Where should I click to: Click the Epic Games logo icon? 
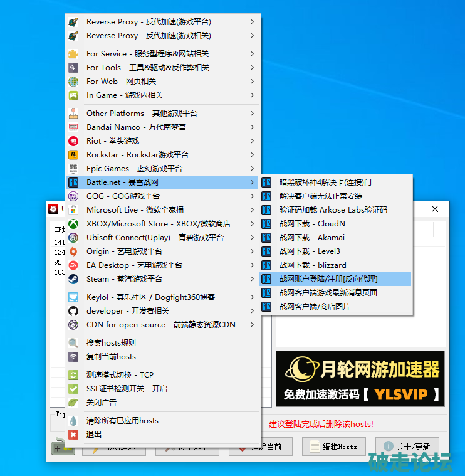tap(74, 169)
